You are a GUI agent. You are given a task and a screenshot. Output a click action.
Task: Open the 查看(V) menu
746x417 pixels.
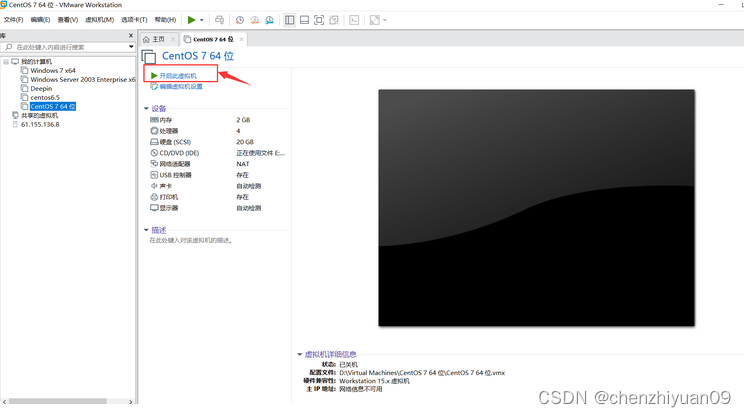68,20
